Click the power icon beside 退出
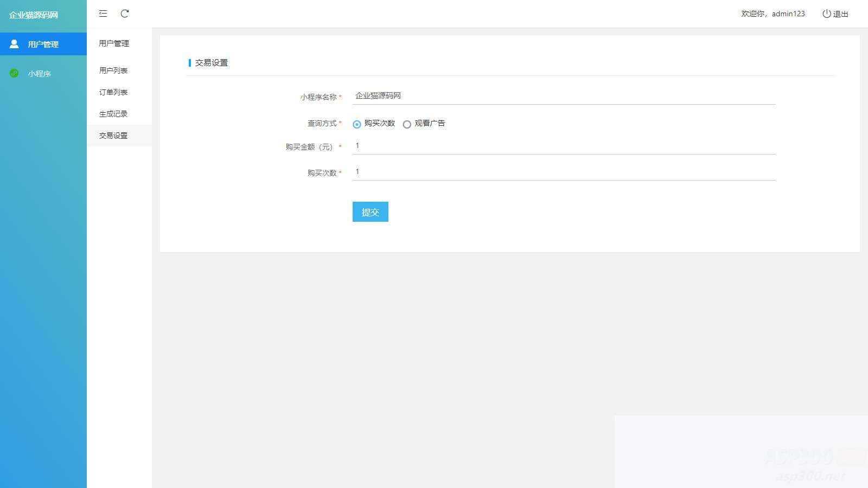This screenshot has width=868, height=488. tap(826, 14)
